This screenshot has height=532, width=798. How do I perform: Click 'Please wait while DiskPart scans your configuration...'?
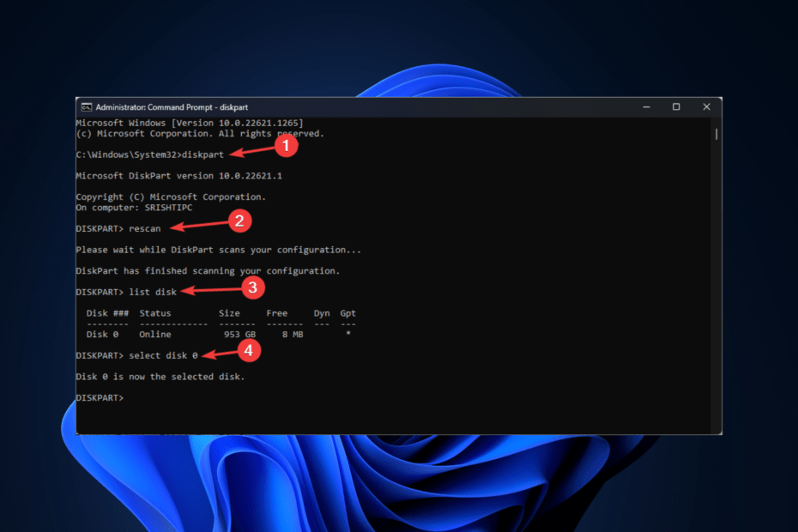point(218,250)
